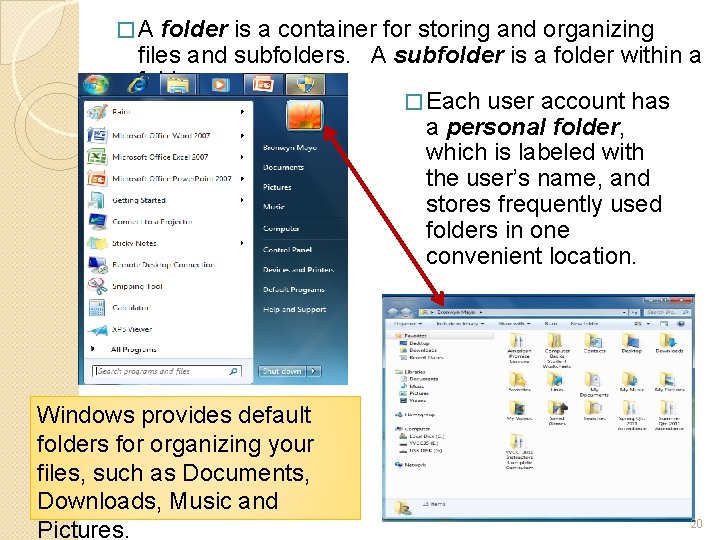Expand All Programs list
The width and height of the screenshot is (720, 540).
click(x=125, y=349)
